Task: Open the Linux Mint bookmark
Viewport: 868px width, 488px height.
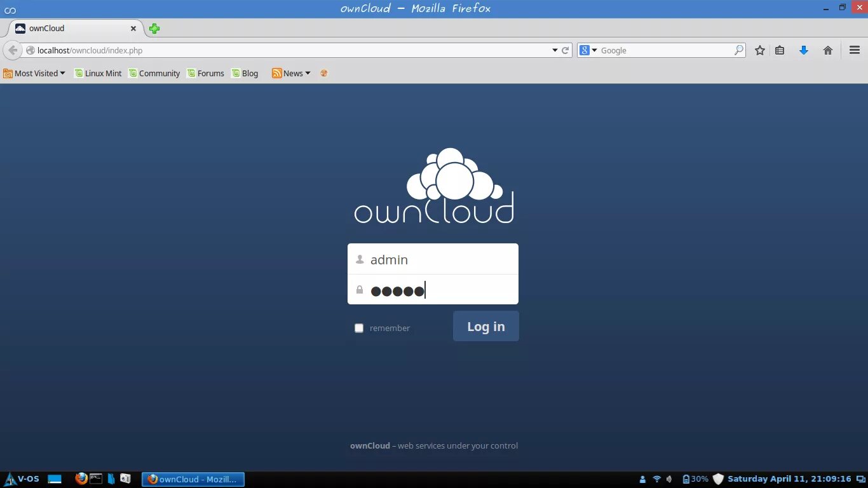Action: [98, 73]
